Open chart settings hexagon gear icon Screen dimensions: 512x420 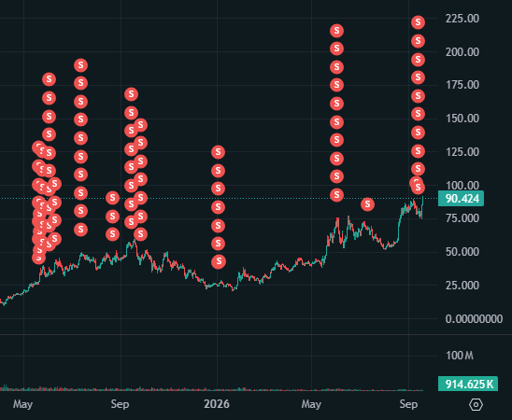tap(476, 405)
